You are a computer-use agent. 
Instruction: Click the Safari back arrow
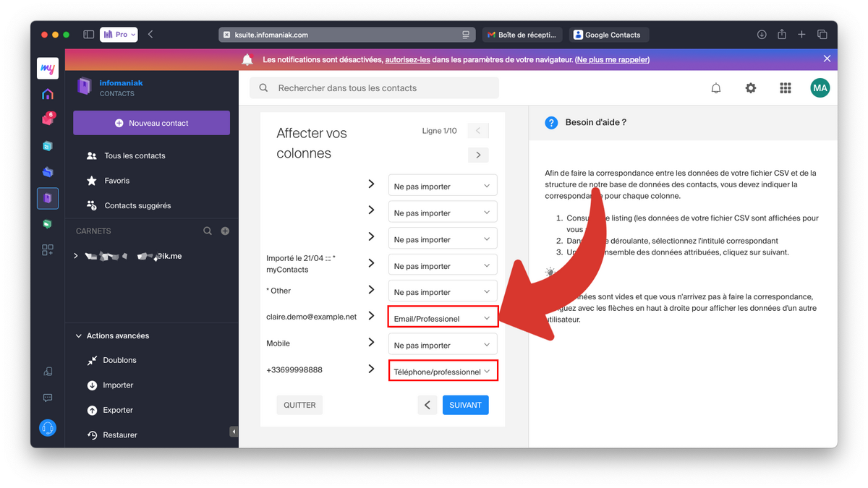tap(150, 34)
